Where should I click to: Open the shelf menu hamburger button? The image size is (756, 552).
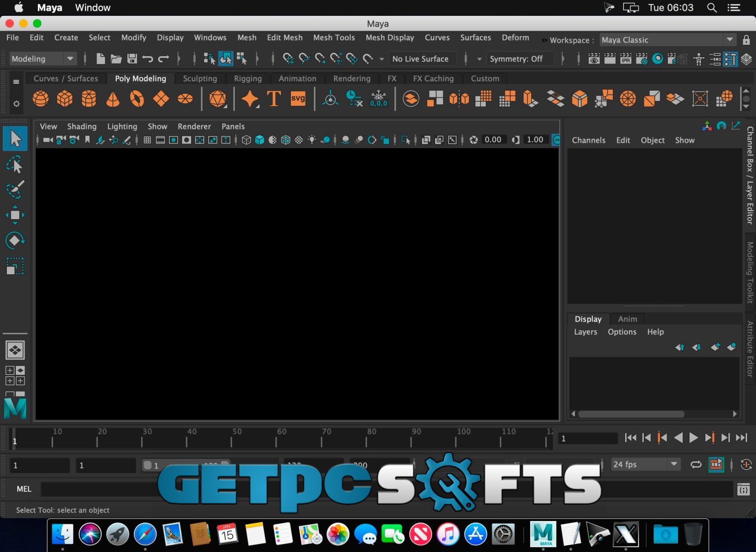16,81
